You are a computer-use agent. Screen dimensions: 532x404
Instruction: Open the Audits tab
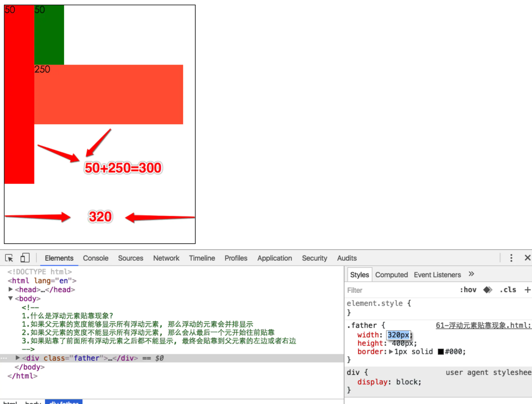coord(347,258)
